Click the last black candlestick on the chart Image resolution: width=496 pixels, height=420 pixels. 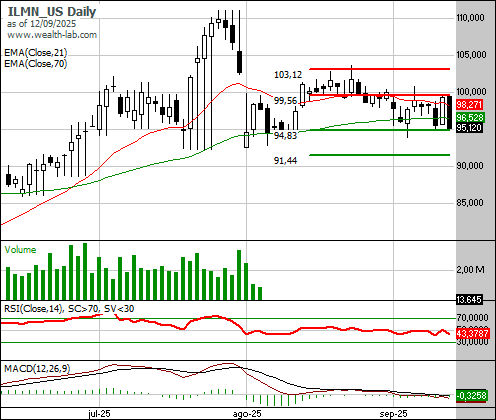[450, 112]
